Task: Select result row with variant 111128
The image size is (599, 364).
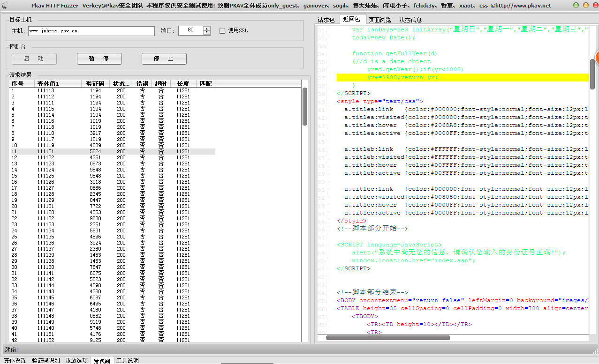Action: pos(113,194)
